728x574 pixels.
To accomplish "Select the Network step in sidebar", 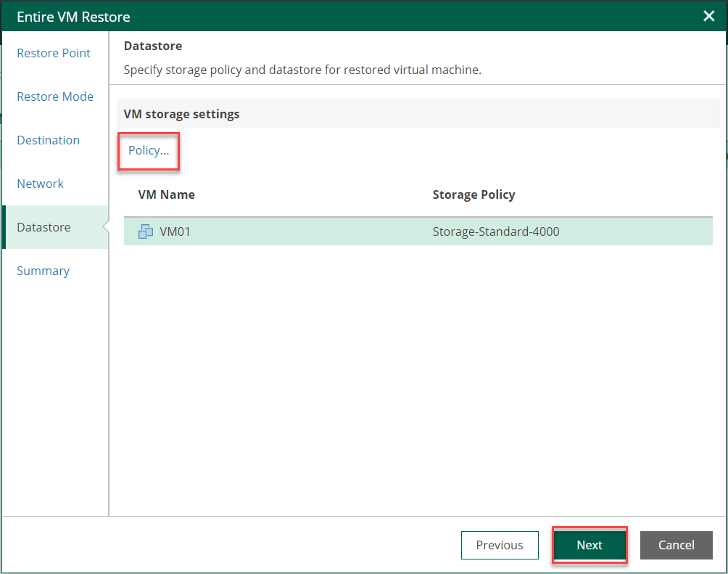I will pyautogui.click(x=41, y=184).
